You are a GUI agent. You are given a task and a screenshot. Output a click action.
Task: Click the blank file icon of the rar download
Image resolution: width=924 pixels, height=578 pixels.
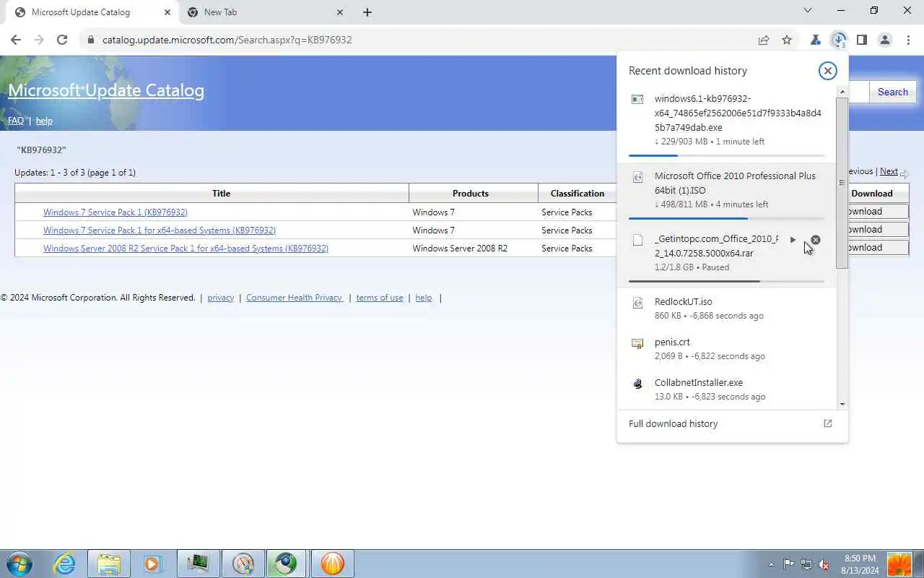[x=637, y=240]
